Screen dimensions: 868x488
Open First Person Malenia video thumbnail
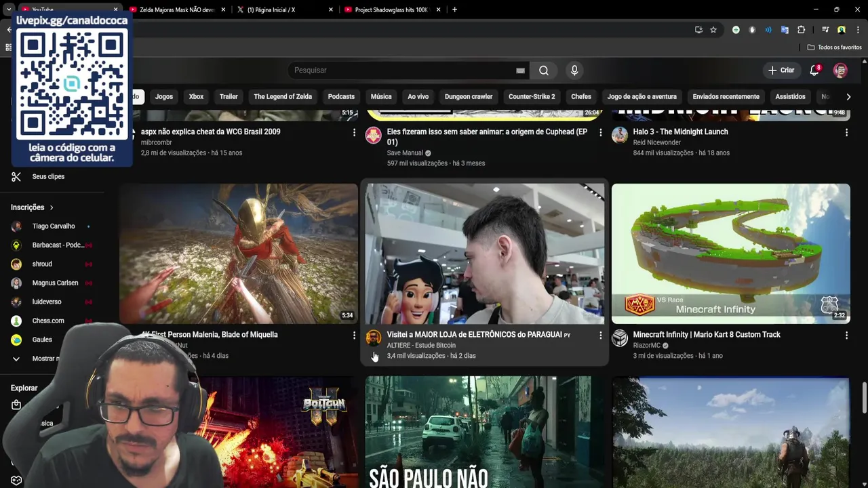(x=239, y=253)
